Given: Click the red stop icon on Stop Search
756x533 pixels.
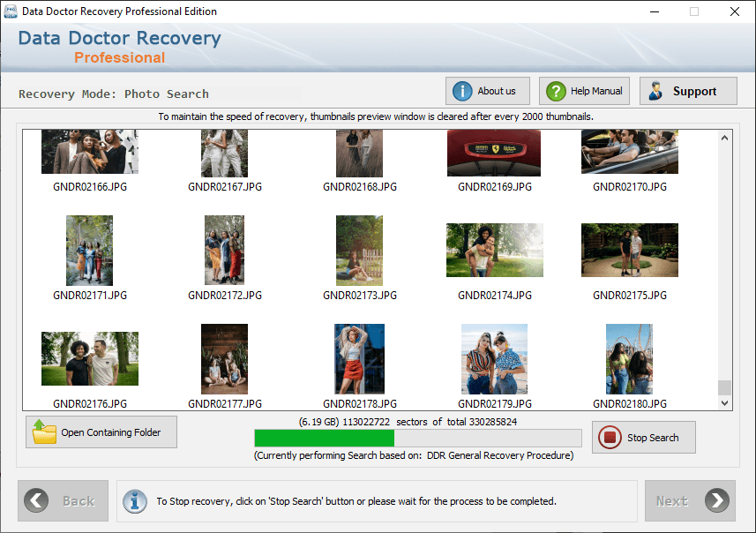Looking at the screenshot, I should coord(610,438).
